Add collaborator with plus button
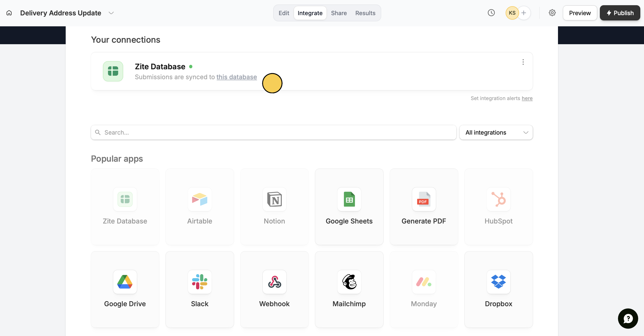Viewport: 644px width, 336px height. 524,13
